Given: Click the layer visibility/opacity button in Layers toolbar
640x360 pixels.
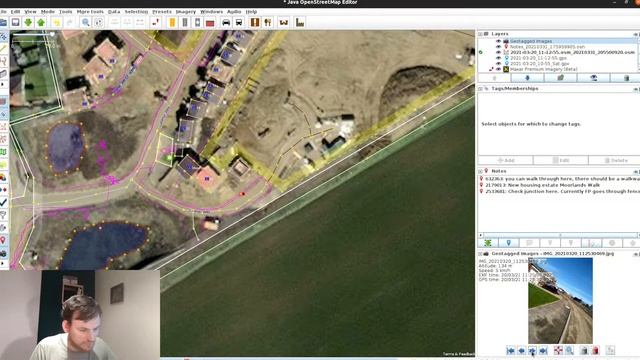Looking at the screenshot, I should (x=593, y=78).
